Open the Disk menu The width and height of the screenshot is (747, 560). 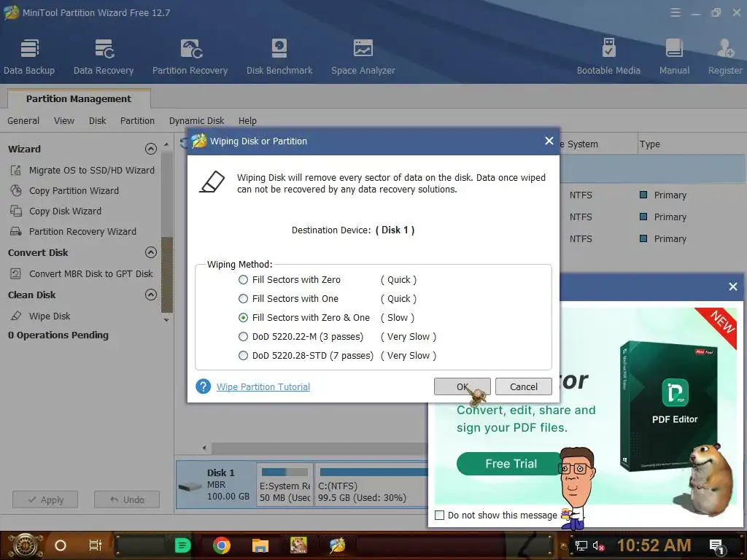pyautogui.click(x=97, y=121)
